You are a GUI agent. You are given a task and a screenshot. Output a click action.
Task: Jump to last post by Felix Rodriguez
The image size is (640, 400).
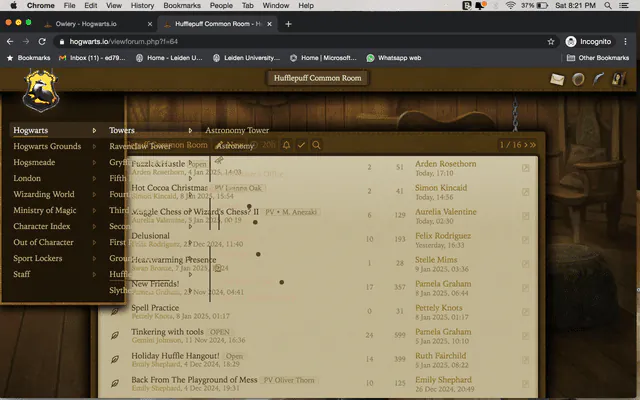(x=526, y=240)
